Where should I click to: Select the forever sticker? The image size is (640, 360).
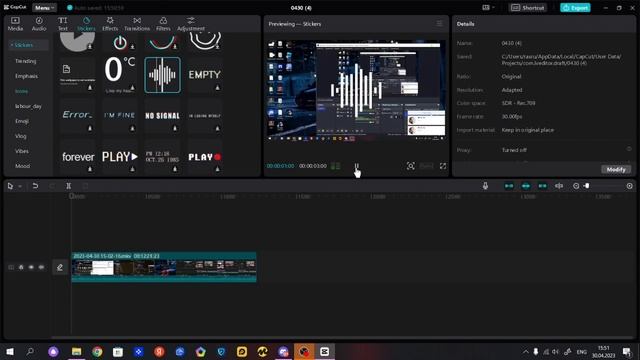(78, 157)
